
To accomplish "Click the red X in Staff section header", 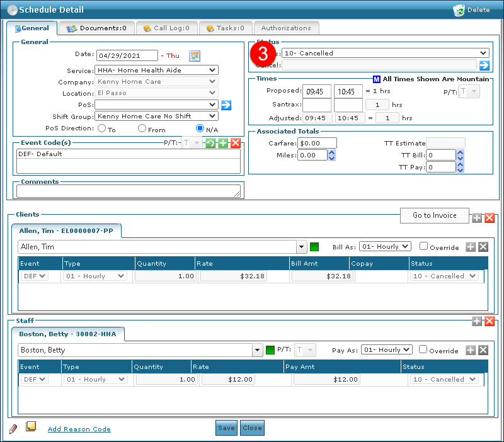I will click(x=490, y=321).
